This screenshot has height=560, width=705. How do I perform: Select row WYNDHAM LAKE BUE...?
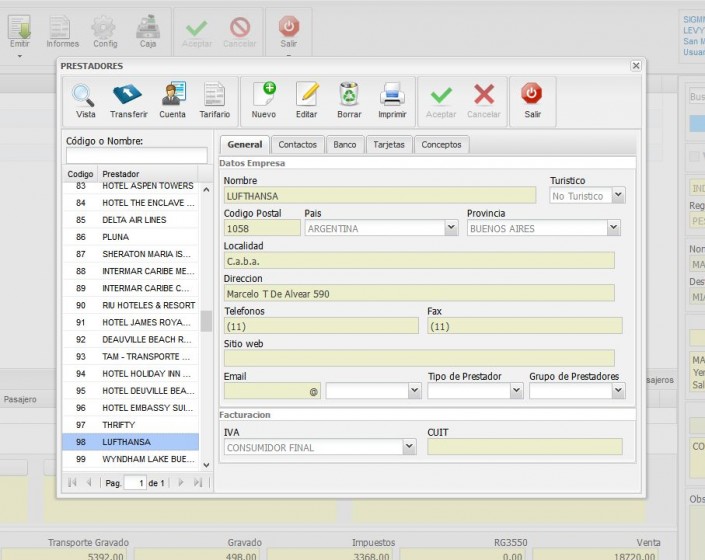pos(130,459)
